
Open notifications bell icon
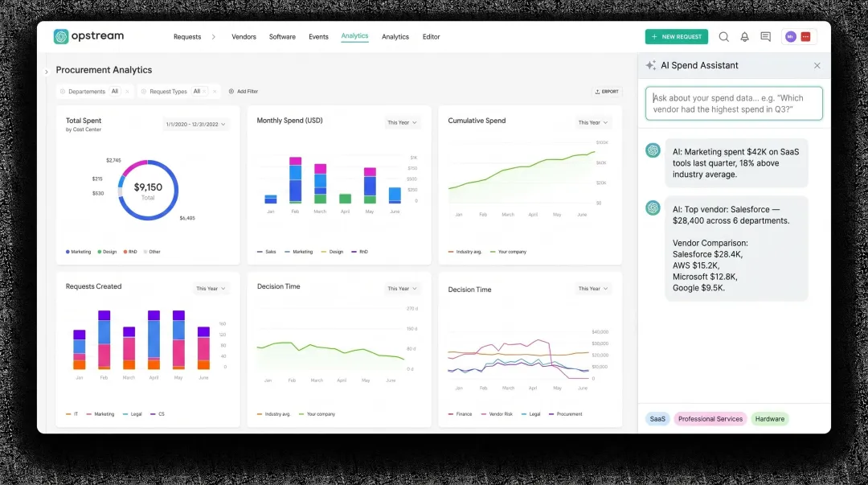(x=744, y=36)
